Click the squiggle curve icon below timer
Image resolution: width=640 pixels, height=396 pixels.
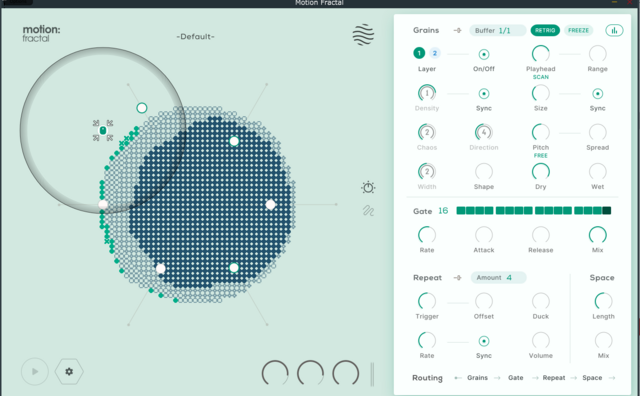[x=368, y=211]
